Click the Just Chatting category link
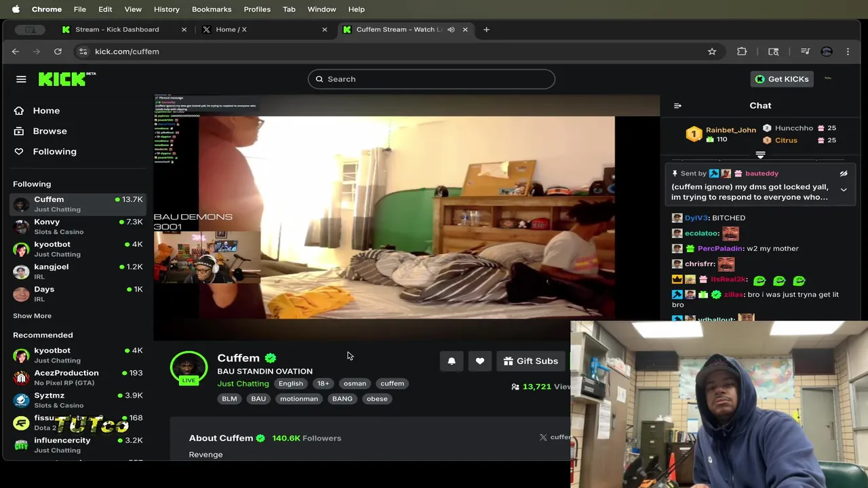The image size is (868, 488). (243, 384)
